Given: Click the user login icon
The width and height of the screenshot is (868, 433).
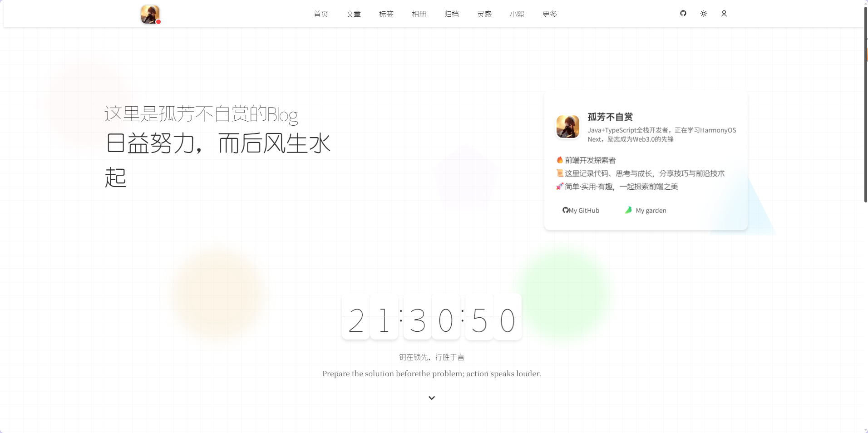Looking at the screenshot, I should click(724, 14).
